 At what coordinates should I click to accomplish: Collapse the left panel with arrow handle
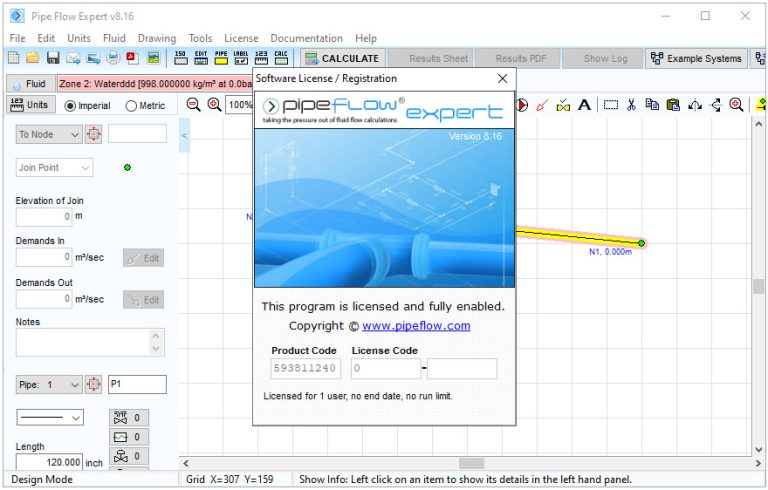click(184, 135)
